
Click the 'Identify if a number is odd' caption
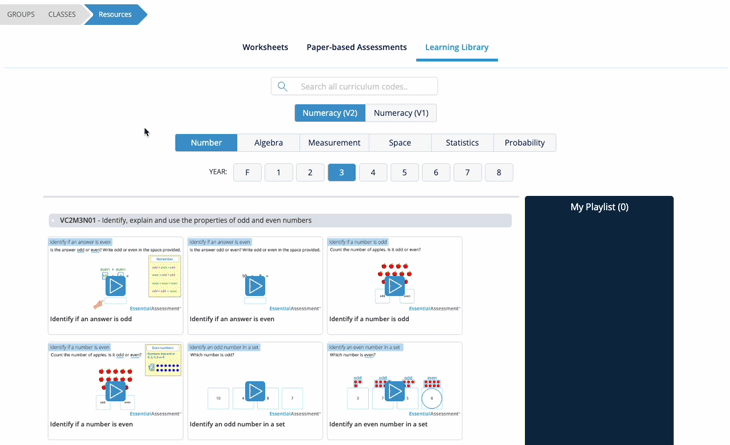point(369,319)
